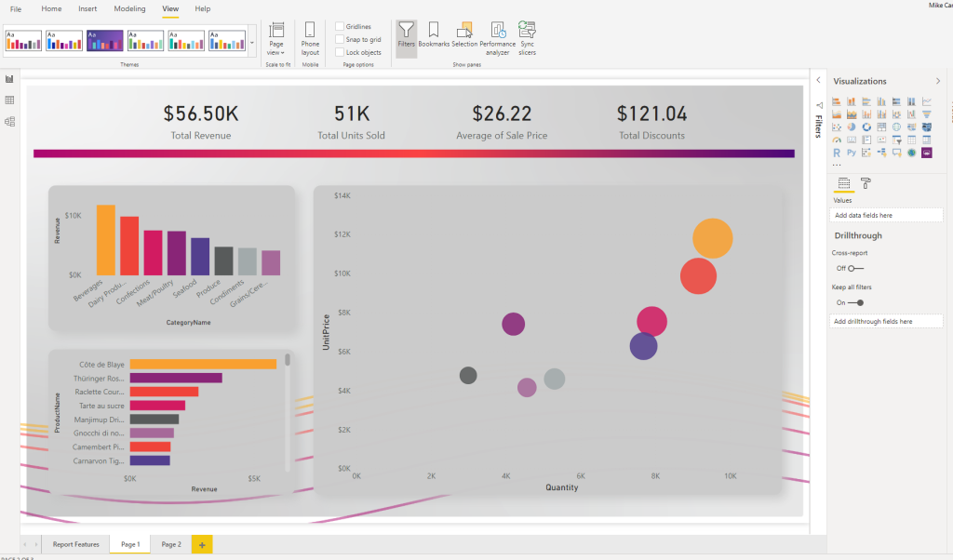Click the Add data fields here well
This screenshot has height=560, width=953.
pos(886,215)
